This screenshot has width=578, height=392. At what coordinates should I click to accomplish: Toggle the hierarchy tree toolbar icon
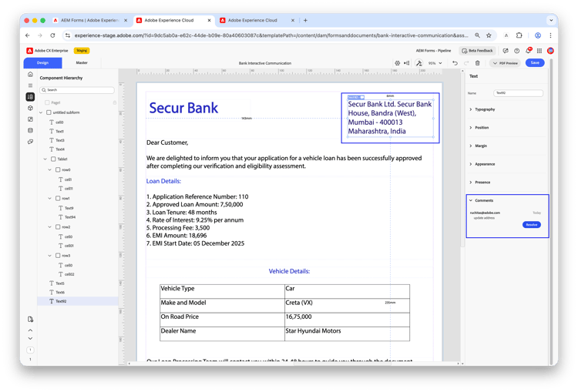point(407,63)
